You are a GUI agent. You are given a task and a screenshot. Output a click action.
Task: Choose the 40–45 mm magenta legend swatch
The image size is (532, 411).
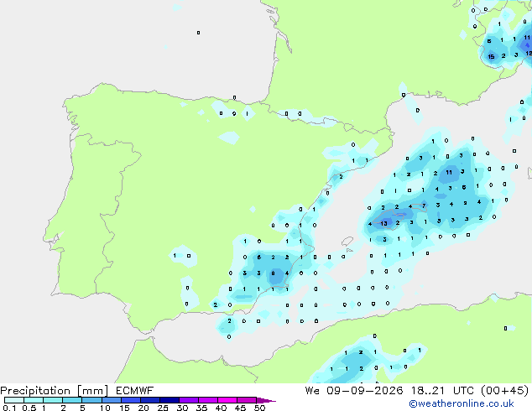coord(227,400)
